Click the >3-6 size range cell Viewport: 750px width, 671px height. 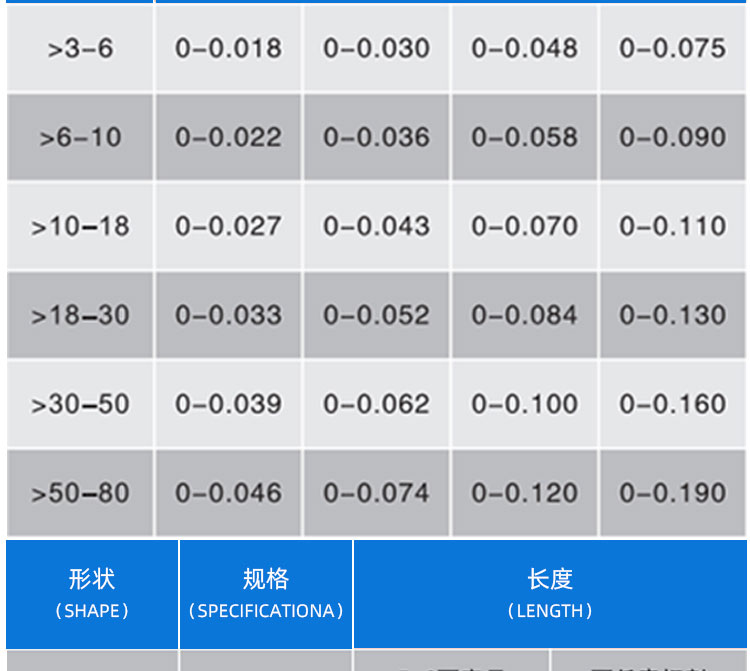tap(80, 48)
